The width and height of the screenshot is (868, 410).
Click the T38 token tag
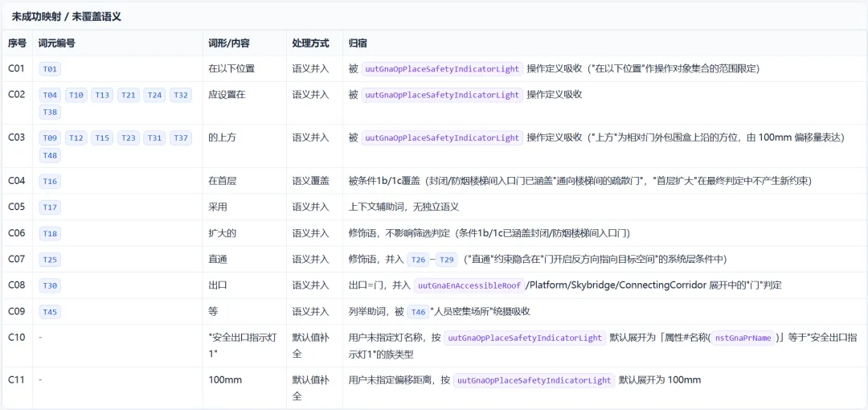(50, 113)
